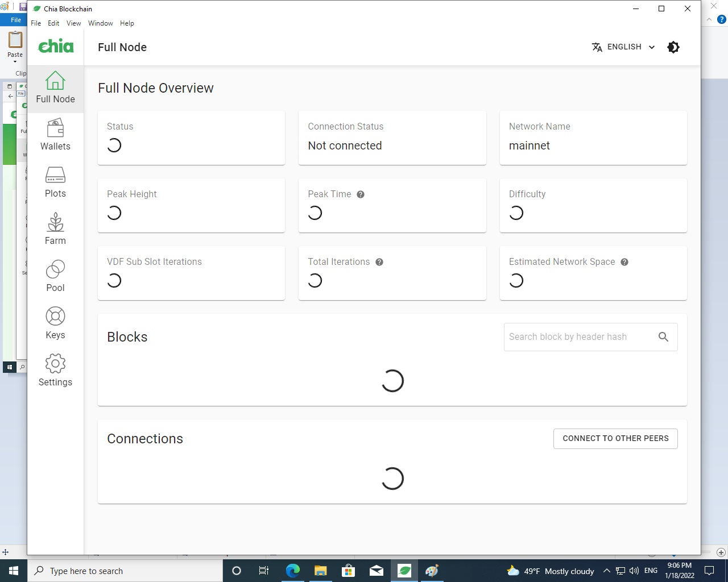Open the Keys page

[x=55, y=324]
